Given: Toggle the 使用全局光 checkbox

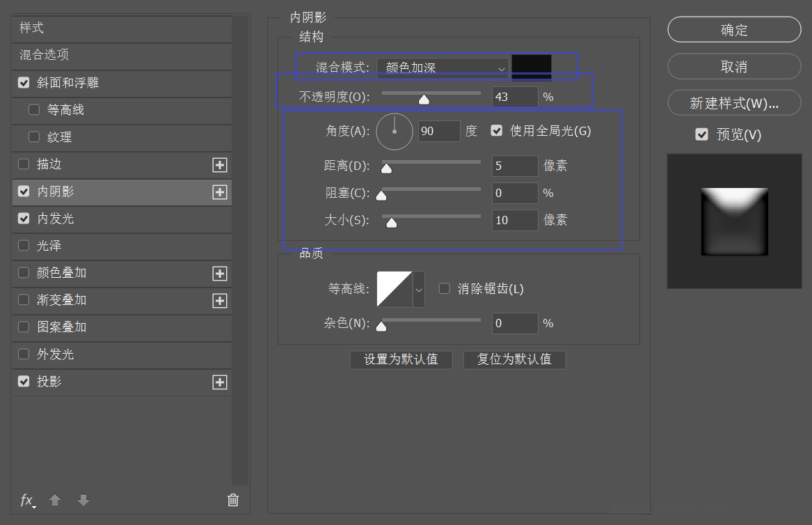Looking at the screenshot, I should pyautogui.click(x=496, y=130).
